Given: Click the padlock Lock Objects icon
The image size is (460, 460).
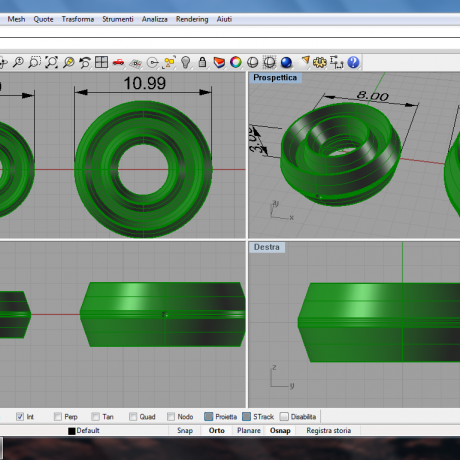Looking at the screenshot, I should click(202, 62).
